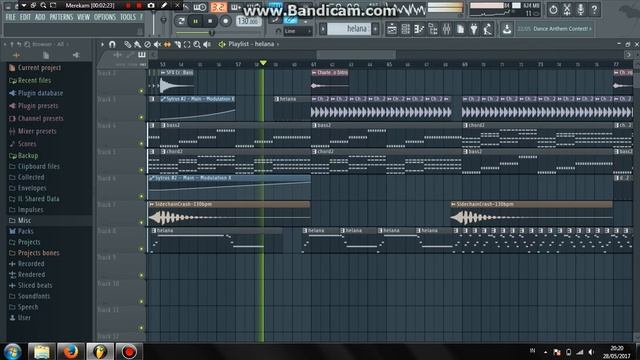Open the Windows Start menu
This screenshot has height=360, width=640.
coord(13,351)
